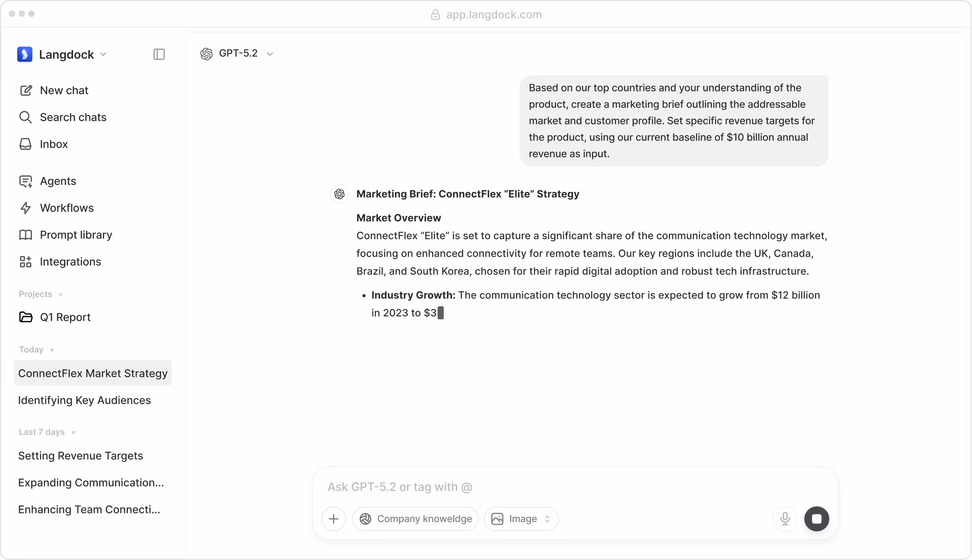This screenshot has width=972, height=560.
Task: Open the Prompt library menu item
Action: point(76,235)
